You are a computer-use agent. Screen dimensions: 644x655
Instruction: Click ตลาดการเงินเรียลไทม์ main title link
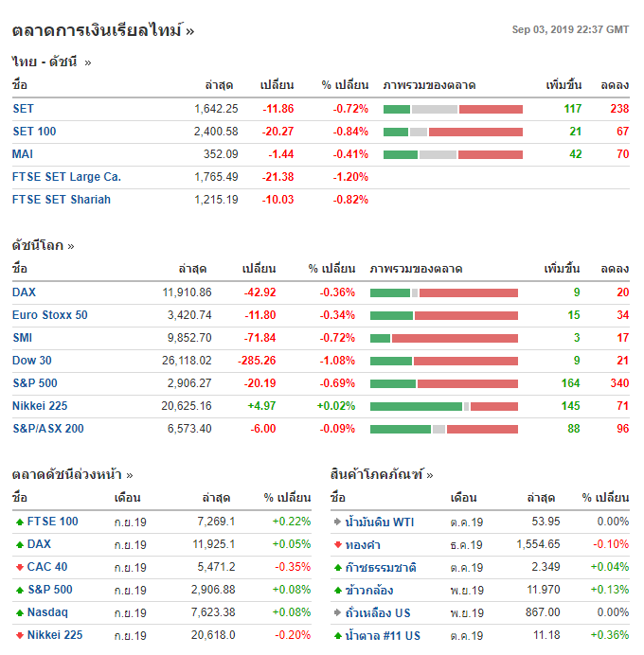103,30
